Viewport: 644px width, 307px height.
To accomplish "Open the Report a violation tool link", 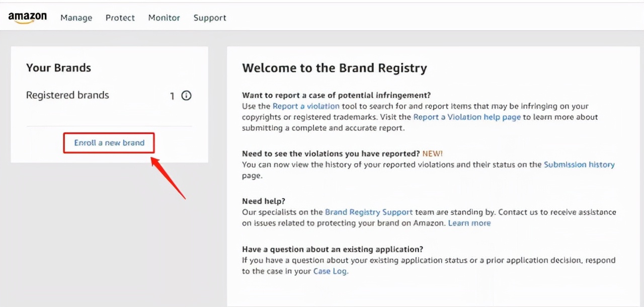I will [x=306, y=106].
